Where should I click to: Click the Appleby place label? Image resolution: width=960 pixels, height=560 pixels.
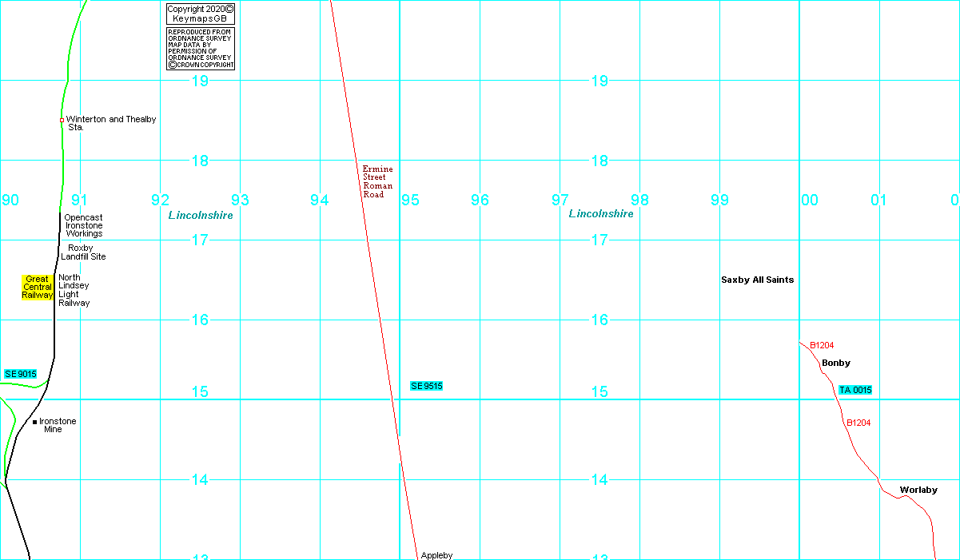[436, 555]
